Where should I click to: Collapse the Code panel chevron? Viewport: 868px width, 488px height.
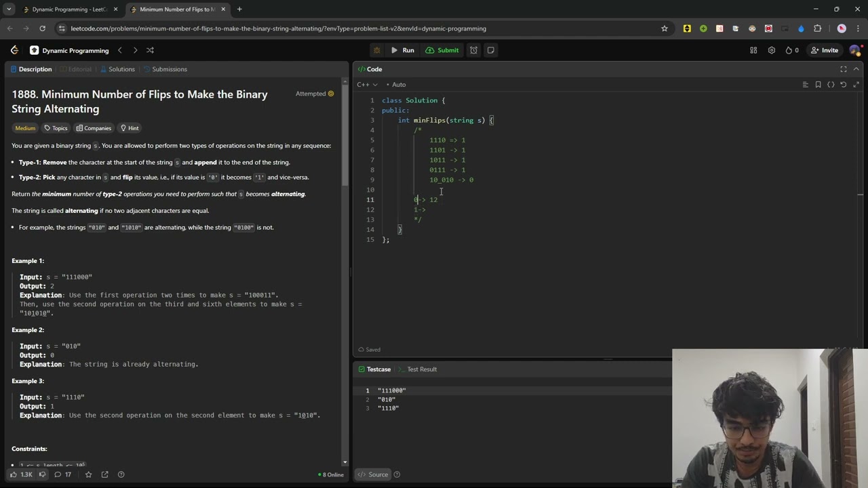tap(856, 69)
